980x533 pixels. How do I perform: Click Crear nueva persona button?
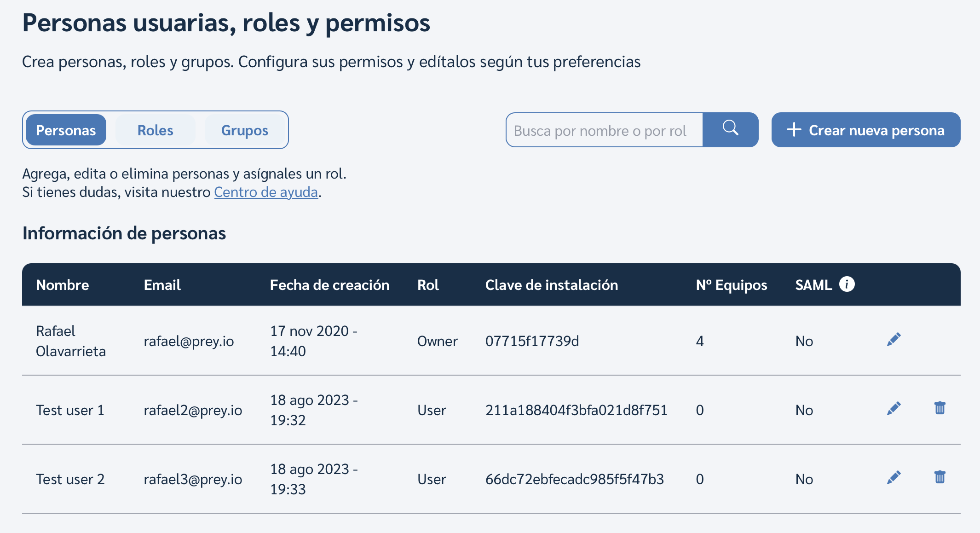pos(866,130)
